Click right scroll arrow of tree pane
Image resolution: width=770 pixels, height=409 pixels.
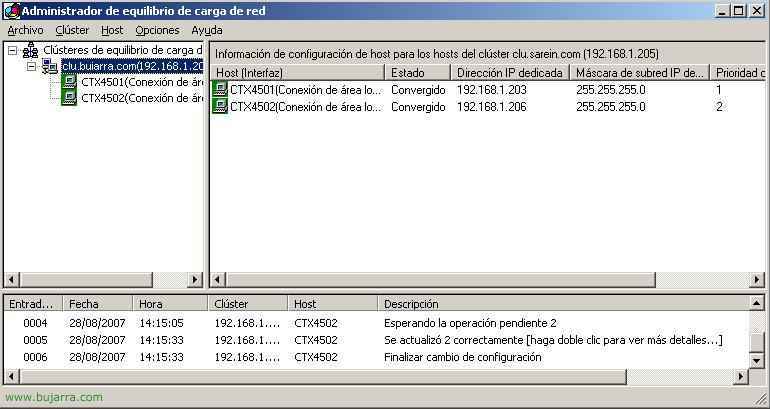pyautogui.click(x=195, y=280)
